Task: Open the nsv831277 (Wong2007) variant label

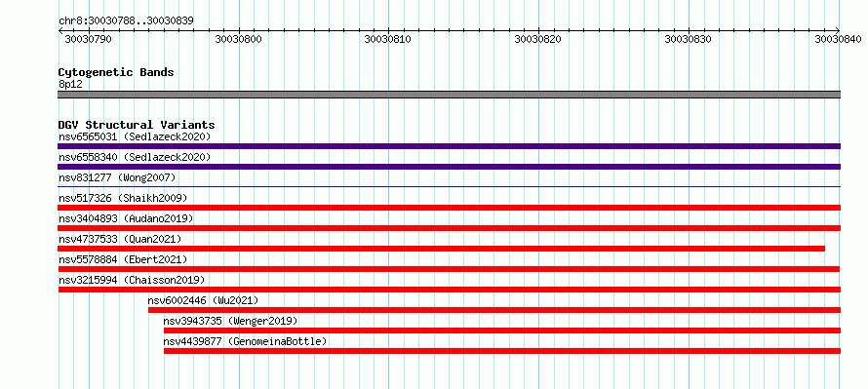Action: pos(117,177)
